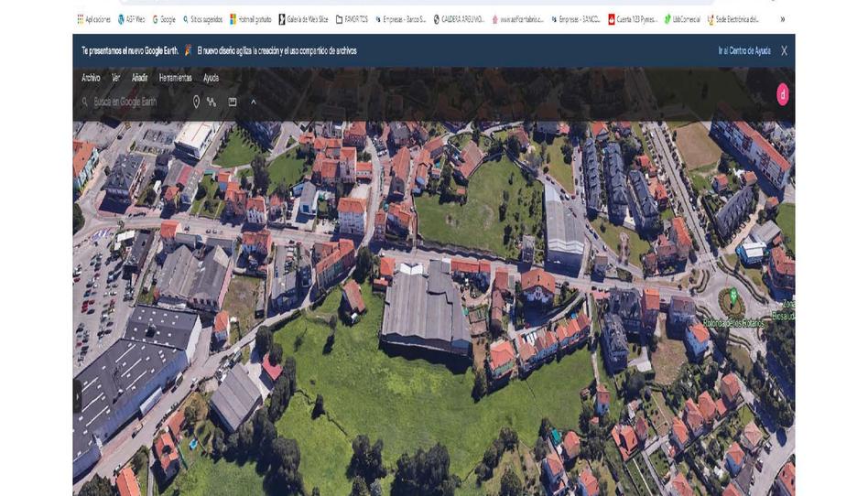
Task: Open the Archivo menu
Action: click(x=91, y=78)
